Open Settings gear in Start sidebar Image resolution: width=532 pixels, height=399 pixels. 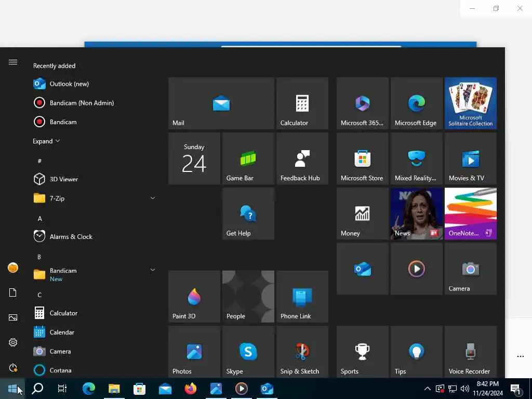coord(13,342)
